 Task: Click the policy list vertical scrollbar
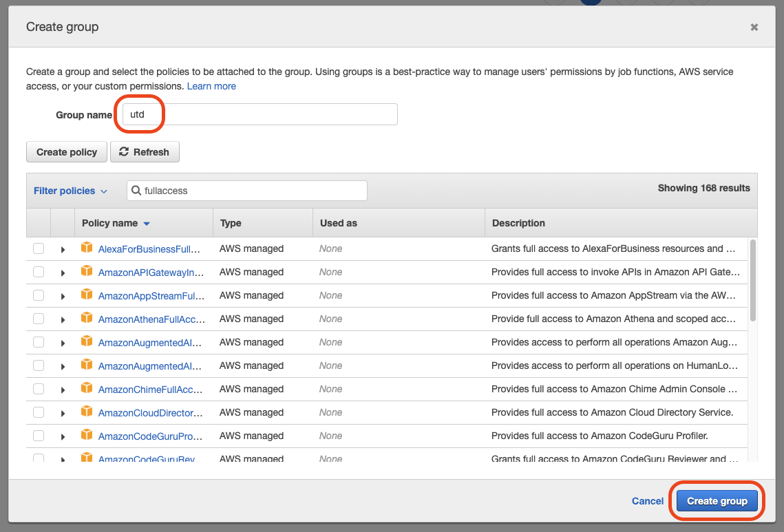pos(752,280)
